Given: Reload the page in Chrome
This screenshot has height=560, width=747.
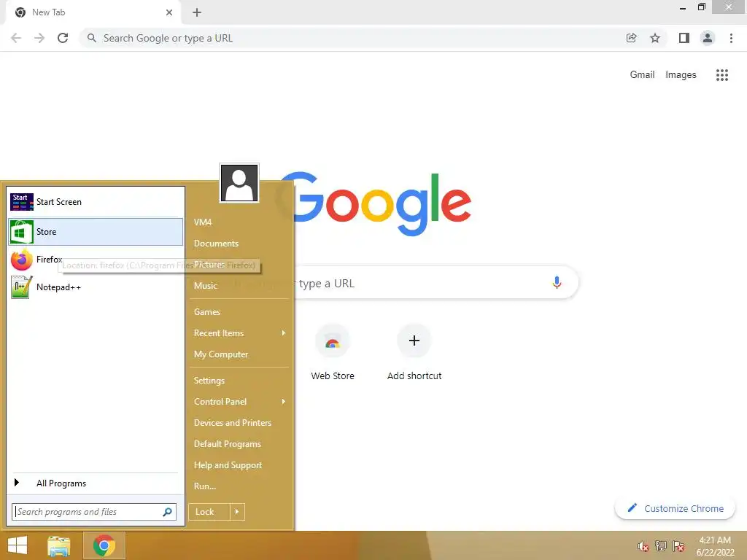Looking at the screenshot, I should pyautogui.click(x=63, y=38).
